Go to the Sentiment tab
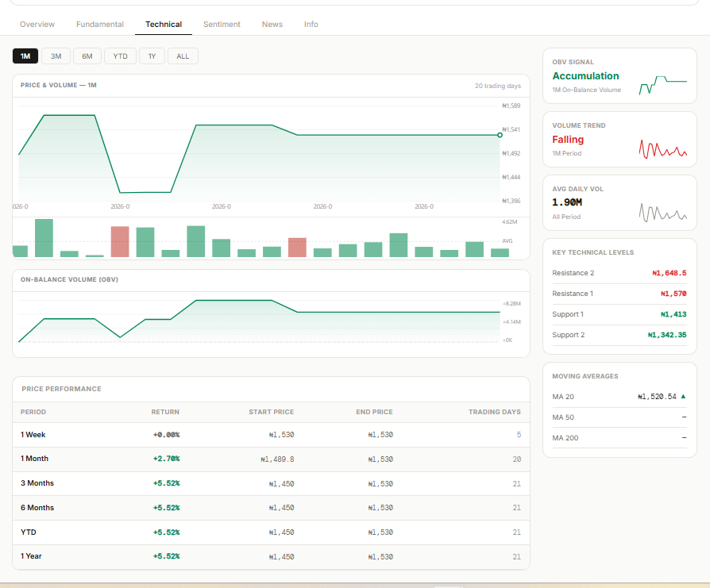This screenshot has height=588, width=710. click(x=222, y=25)
